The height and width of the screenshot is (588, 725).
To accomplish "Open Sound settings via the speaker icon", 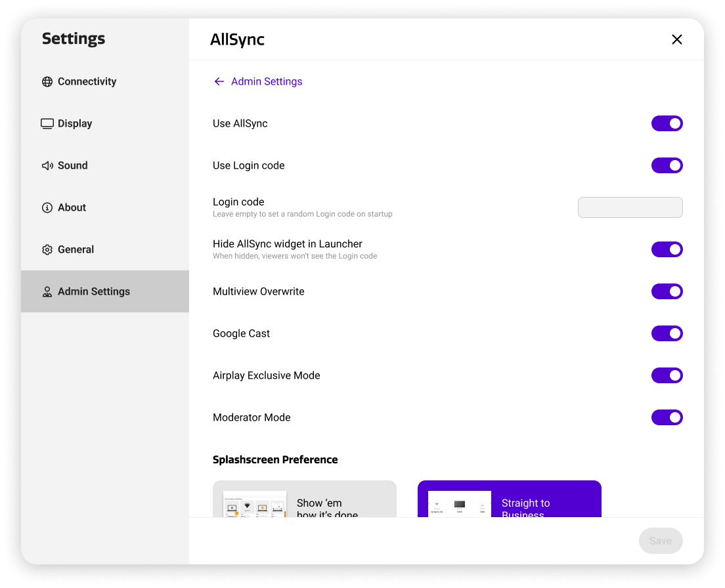I will (47, 165).
